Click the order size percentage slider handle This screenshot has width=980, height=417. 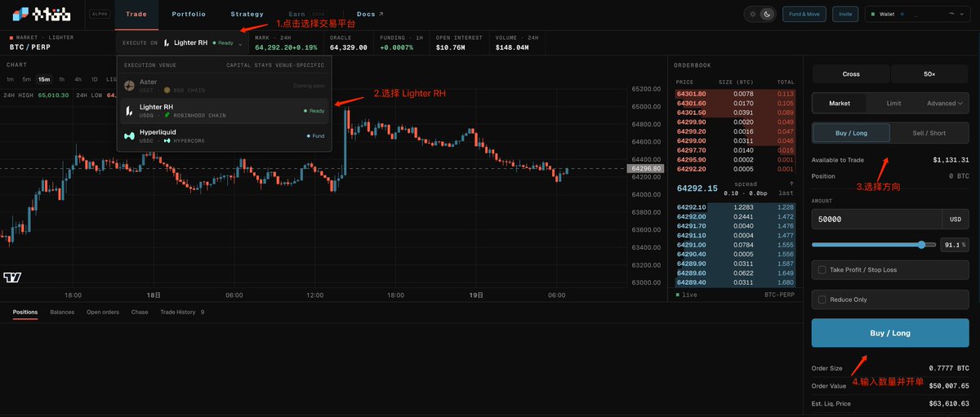922,244
